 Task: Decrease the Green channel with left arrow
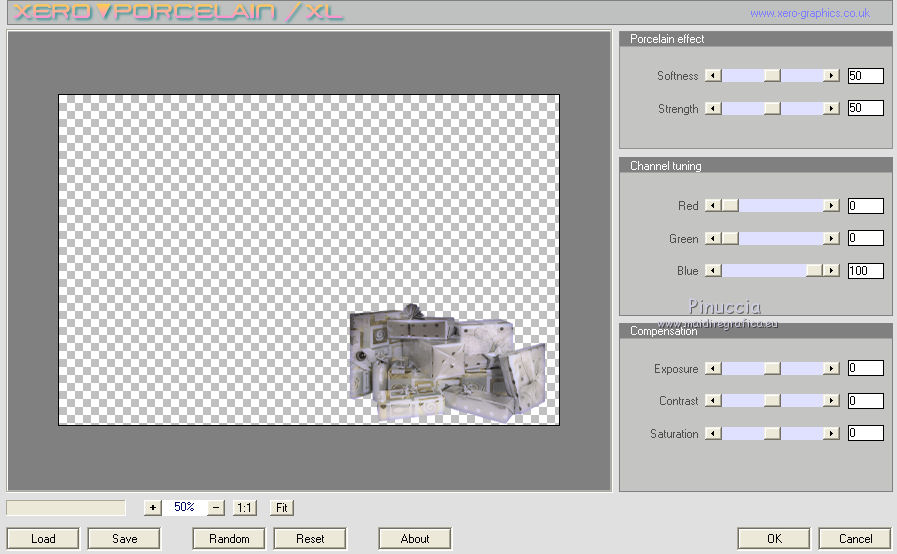[713, 238]
